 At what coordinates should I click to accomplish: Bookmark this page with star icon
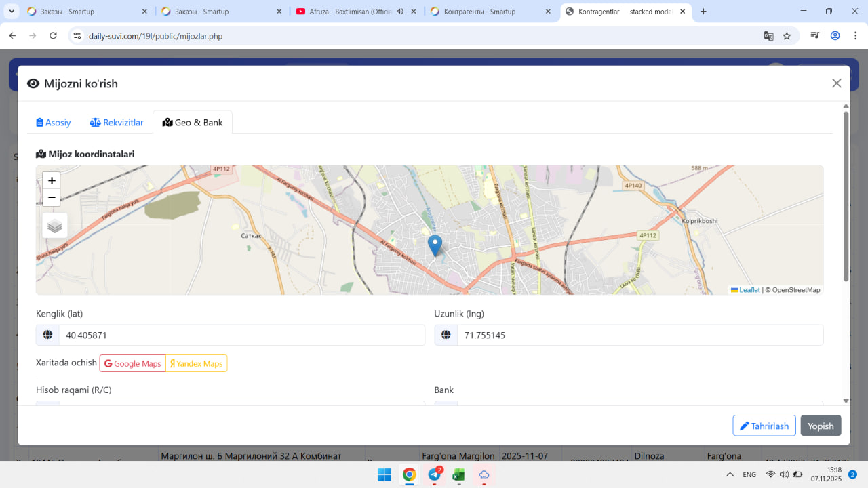[x=787, y=36]
